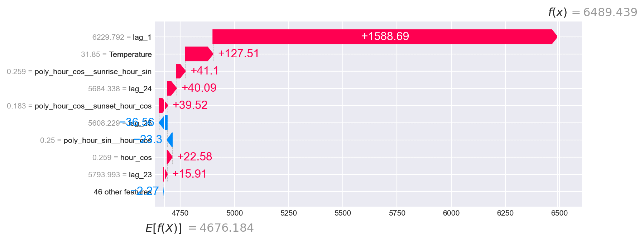Click the +15.91 label beside lag_23
This screenshot has width=644, height=241.
pos(189,174)
